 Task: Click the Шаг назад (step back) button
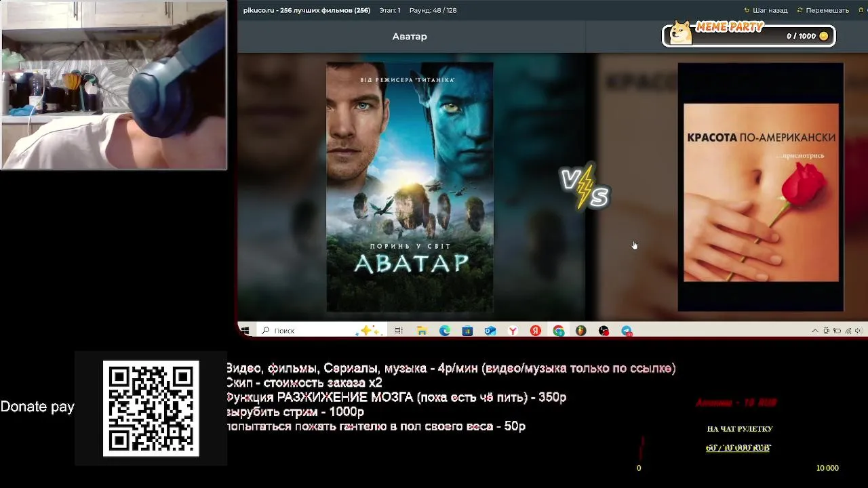766,10
